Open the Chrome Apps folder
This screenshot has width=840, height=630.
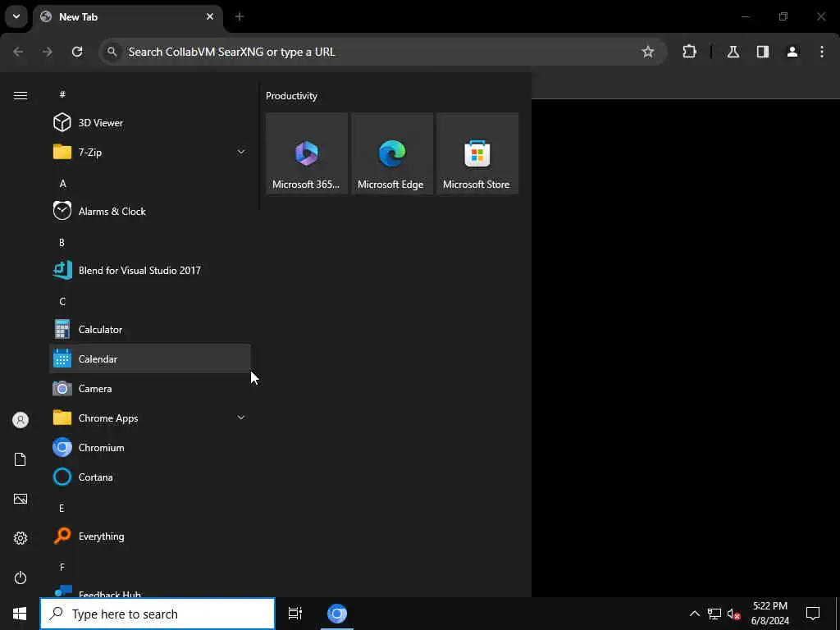[x=150, y=418]
